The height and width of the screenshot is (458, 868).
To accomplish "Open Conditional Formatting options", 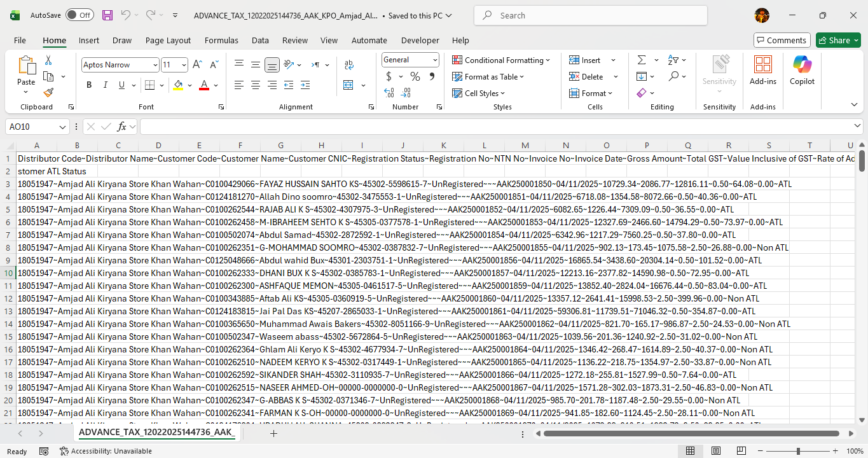I will [x=502, y=60].
